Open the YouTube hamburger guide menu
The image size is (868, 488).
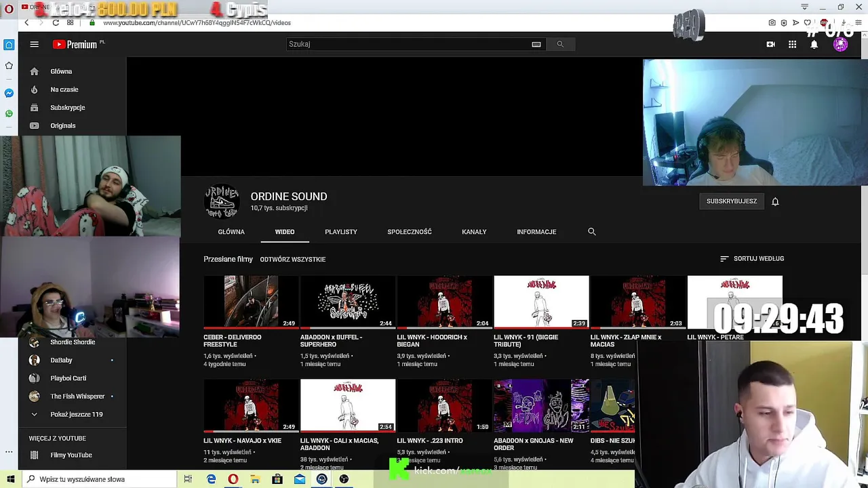click(34, 44)
